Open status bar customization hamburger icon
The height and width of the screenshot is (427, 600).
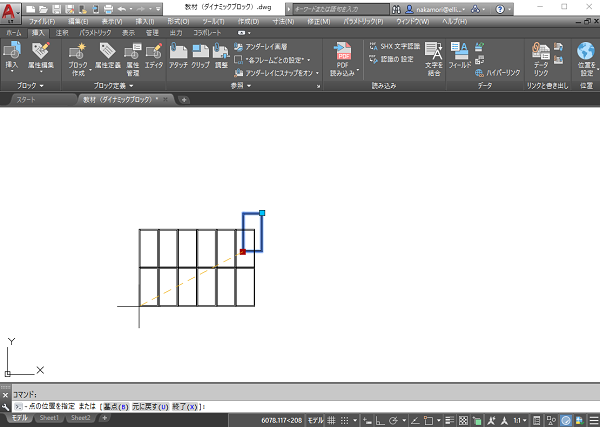coord(594,420)
